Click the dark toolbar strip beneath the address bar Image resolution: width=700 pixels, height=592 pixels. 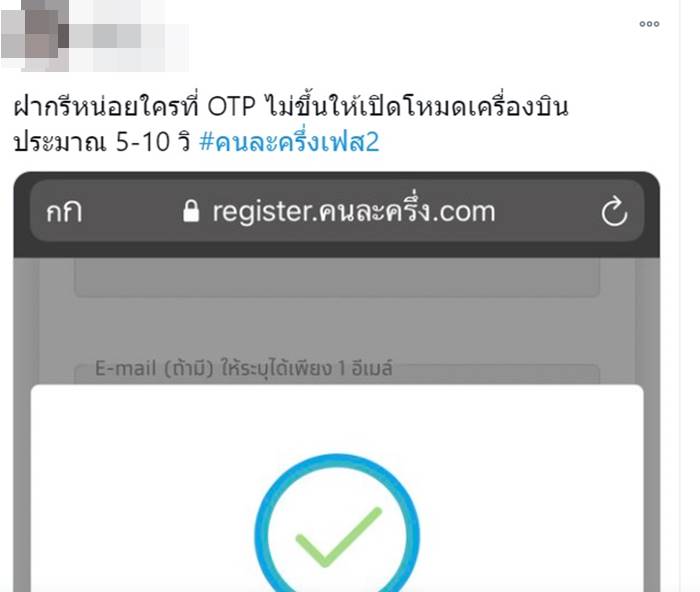(x=337, y=250)
